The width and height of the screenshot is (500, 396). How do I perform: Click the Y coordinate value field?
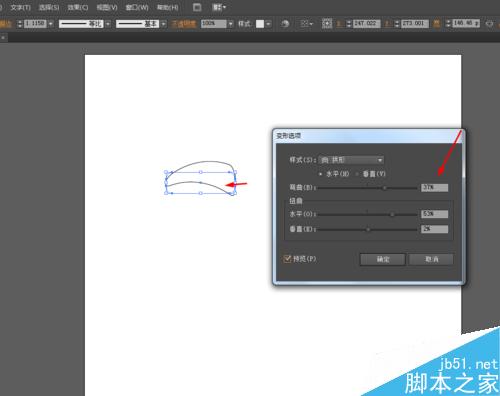click(x=415, y=24)
